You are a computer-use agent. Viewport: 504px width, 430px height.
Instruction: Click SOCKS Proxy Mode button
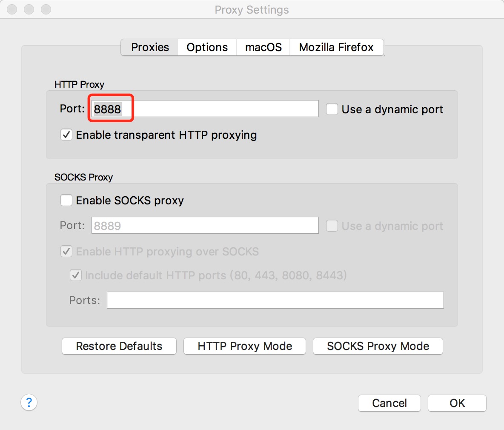point(378,346)
